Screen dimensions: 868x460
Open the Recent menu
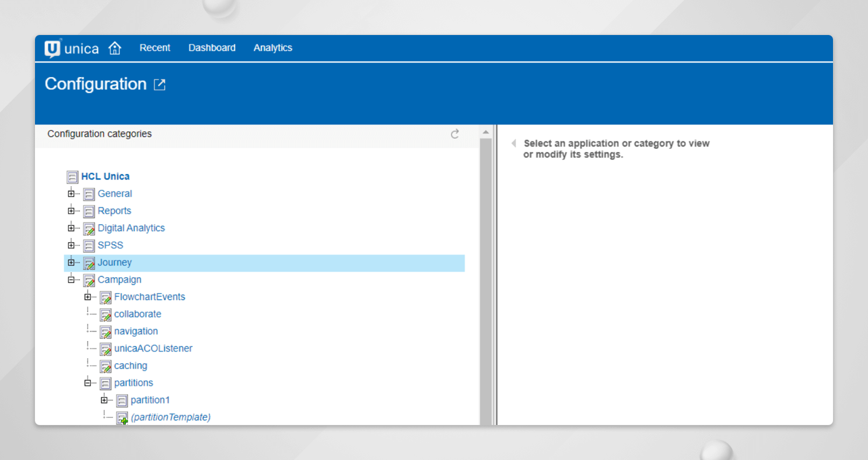[x=155, y=48]
